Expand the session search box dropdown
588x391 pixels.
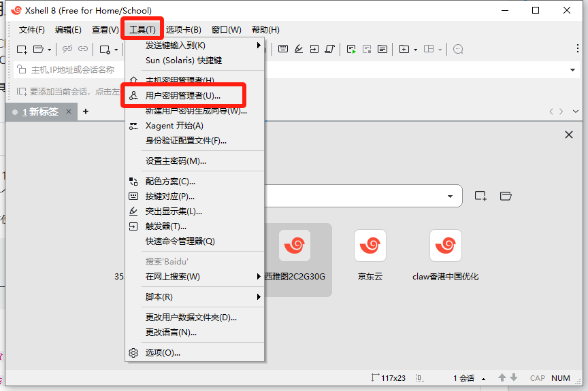tap(450, 197)
